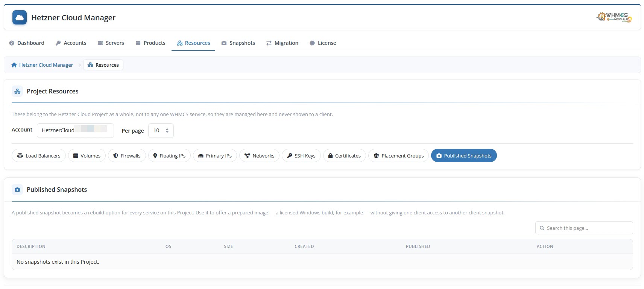This screenshot has height=289, width=644.
Task: Open the Account HetznerCloud dropdown
Action: pyautogui.click(x=75, y=130)
